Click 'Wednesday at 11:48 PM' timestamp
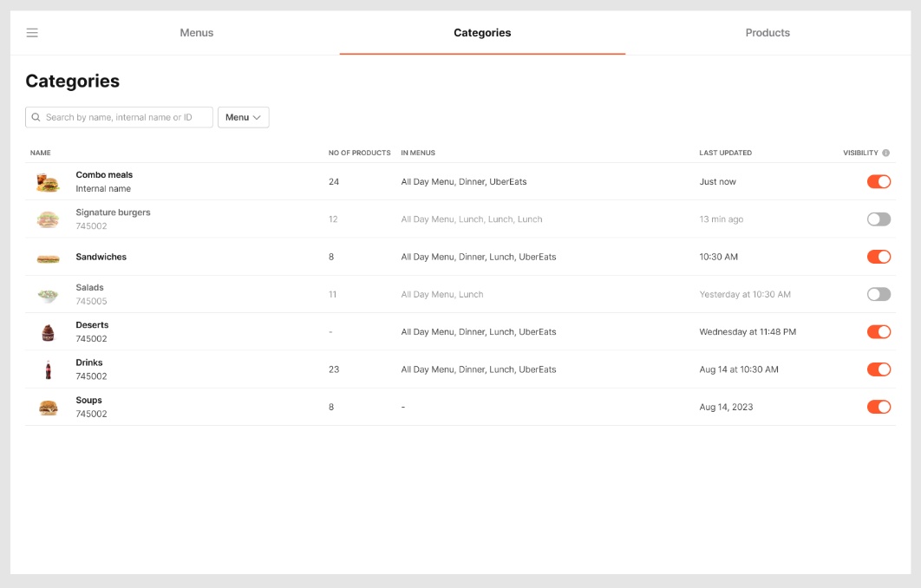Image resolution: width=921 pixels, height=588 pixels. click(x=748, y=332)
